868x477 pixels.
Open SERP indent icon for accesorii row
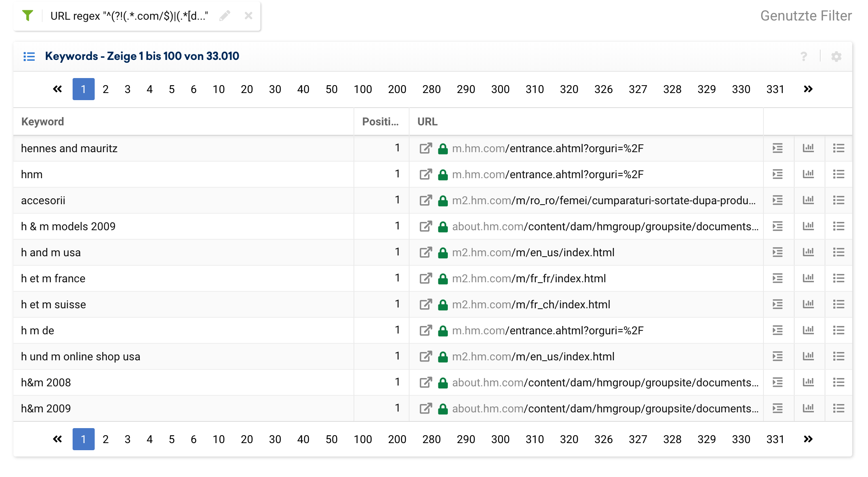pos(777,200)
